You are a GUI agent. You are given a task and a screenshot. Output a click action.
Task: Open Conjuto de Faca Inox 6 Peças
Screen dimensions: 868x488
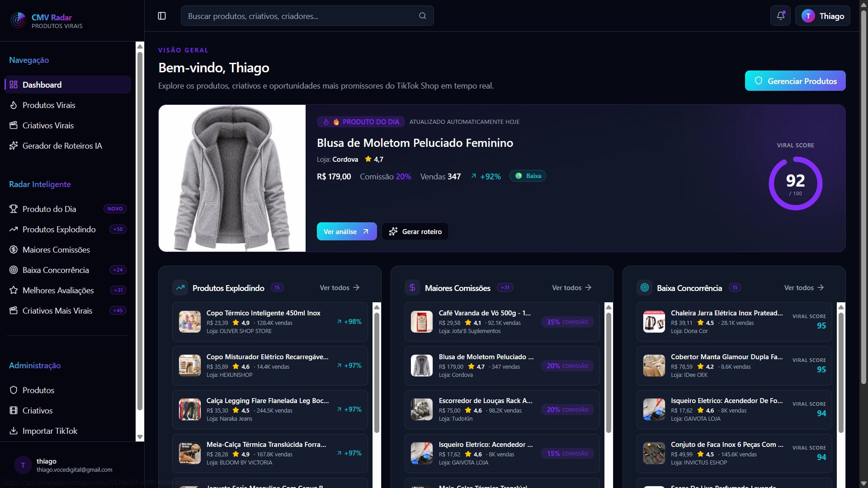(734, 453)
